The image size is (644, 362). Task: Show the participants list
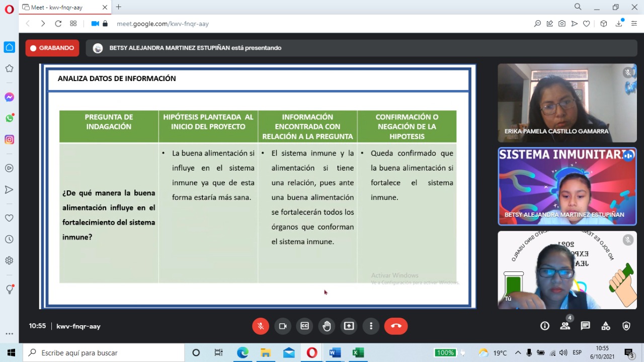click(565, 326)
